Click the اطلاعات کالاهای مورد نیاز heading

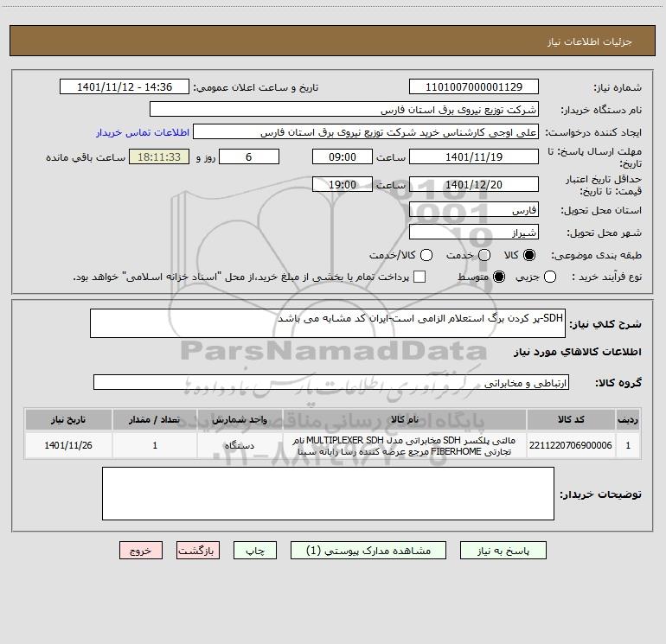click(x=578, y=352)
